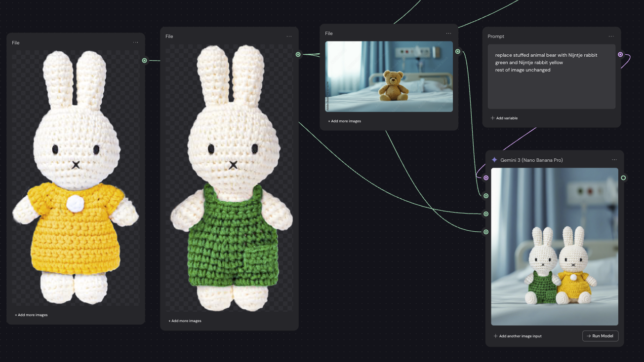Click the purple Prompt output connector
Image resolution: width=644 pixels, height=362 pixels.
pyautogui.click(x=620, y=54)
